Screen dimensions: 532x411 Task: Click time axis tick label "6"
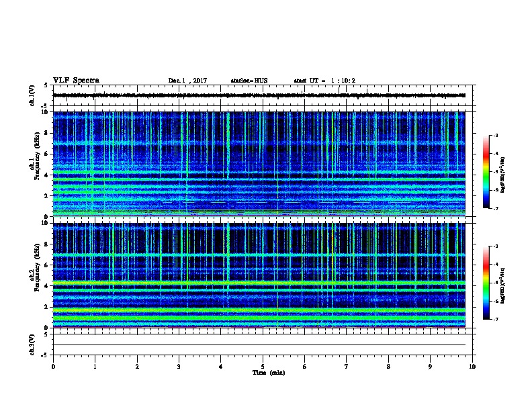point(305,367)
